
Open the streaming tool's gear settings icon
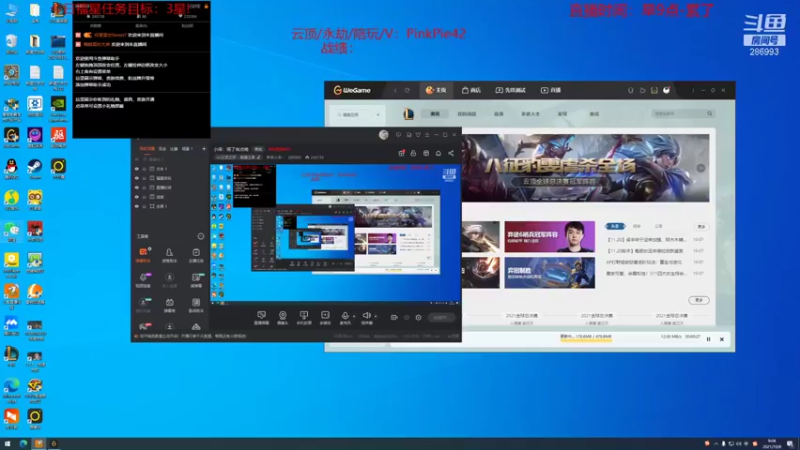click(x=418, y=317)
